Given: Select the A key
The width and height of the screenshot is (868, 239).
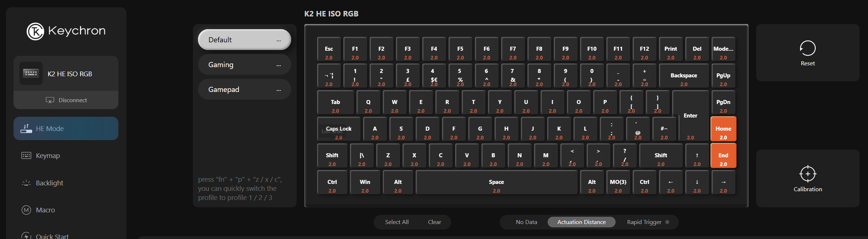Looking at the screenshot, I should point(375,129).
